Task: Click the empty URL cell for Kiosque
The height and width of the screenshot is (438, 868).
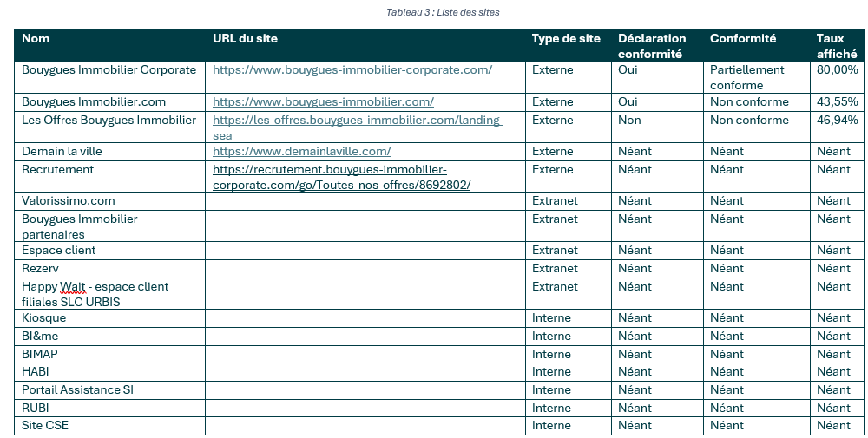Action: click(365, 318)
